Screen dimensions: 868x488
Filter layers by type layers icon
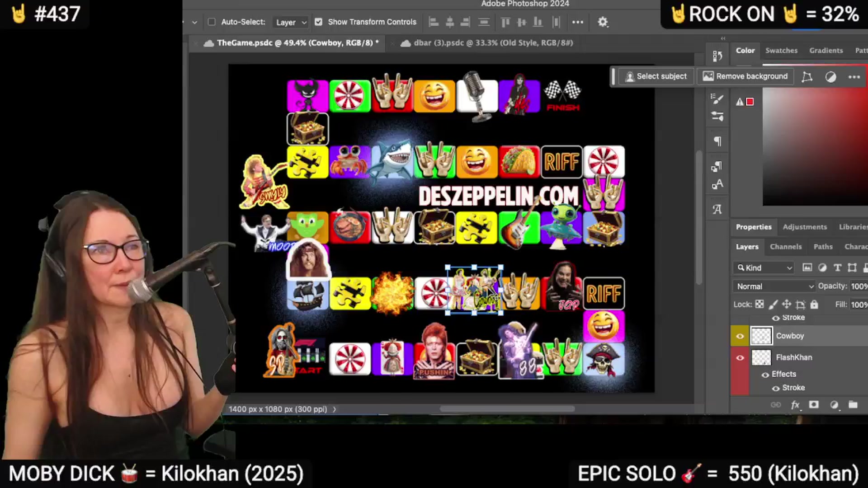pyautogui.click(x=837, y=267)
